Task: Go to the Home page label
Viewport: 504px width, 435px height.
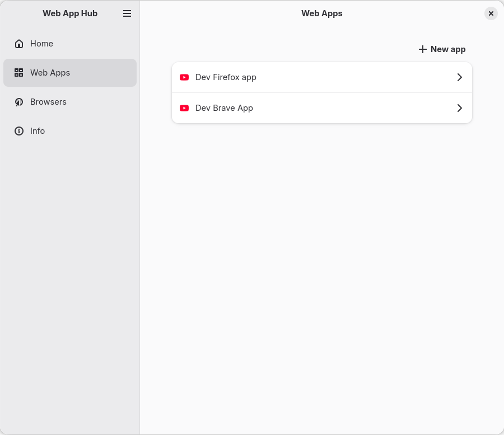Action: click(x=41, y=44)
